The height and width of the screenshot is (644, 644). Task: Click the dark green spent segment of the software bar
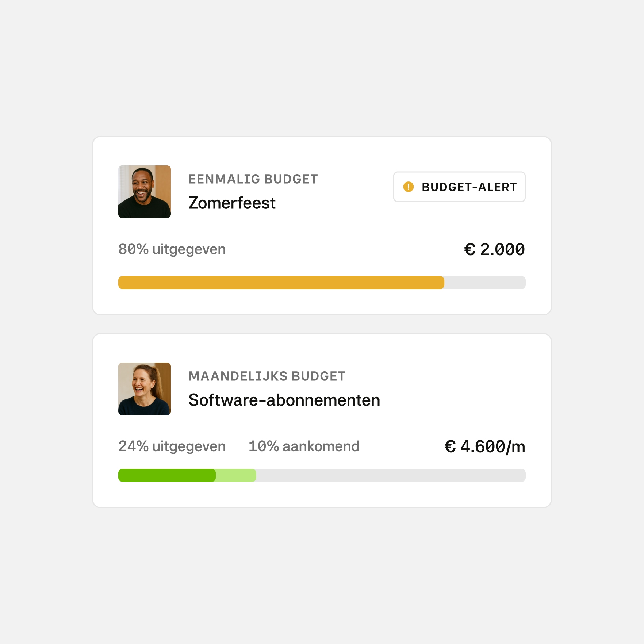point(167,475)
